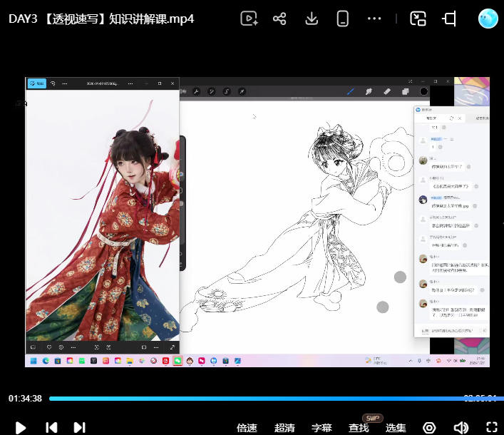Select the arrow transform tool icon
504x435 pixels.
[x=242, y=91]
